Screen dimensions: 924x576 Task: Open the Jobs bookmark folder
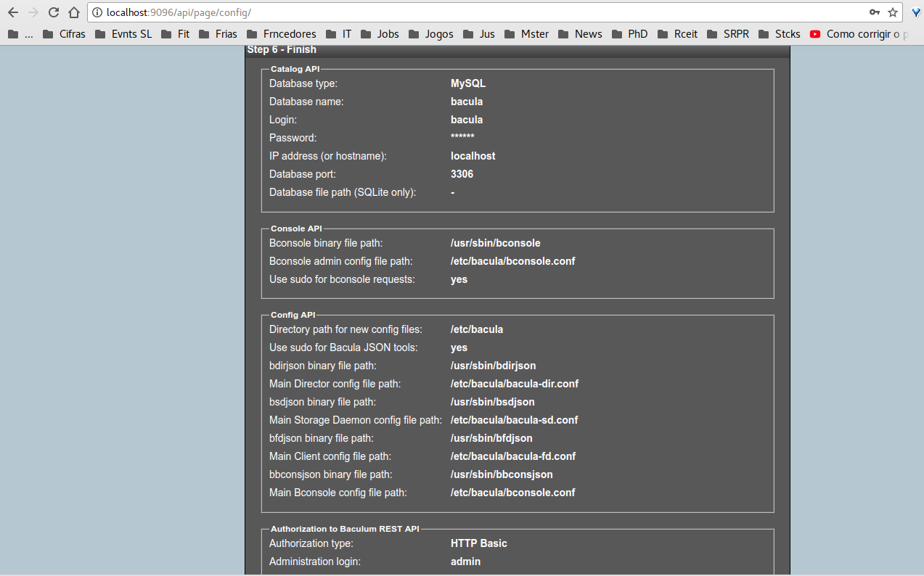click(x=380, y=34)
